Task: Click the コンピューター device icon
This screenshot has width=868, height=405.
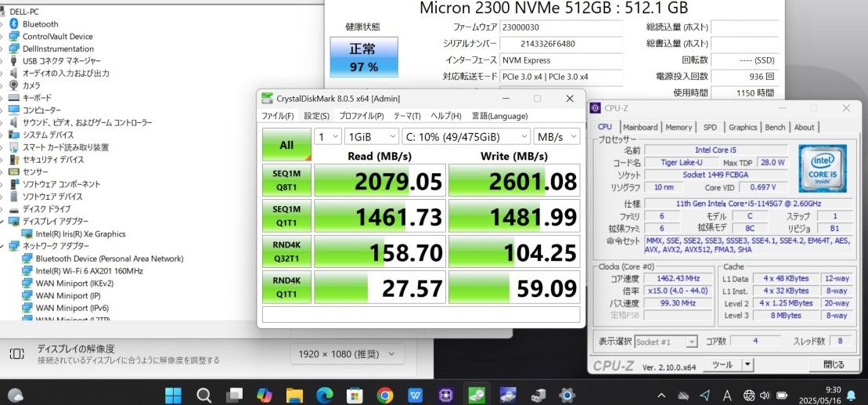Action: [14, 110]
